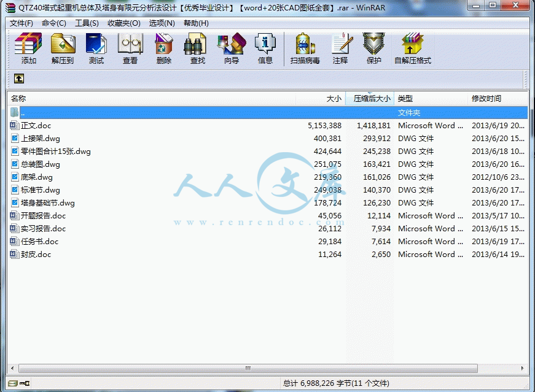Close the WinRAR window
Screen dimensions: 535x392
coord(515,6)
